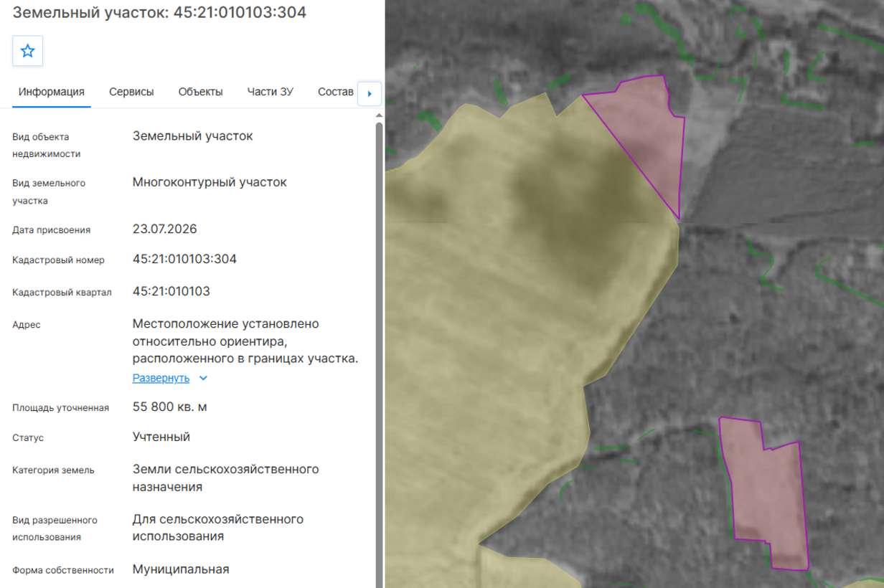Click the info panel vertical scrollbar
Image resolution: width=884 pixels, height=588 pixels.
tap(380, 354)
